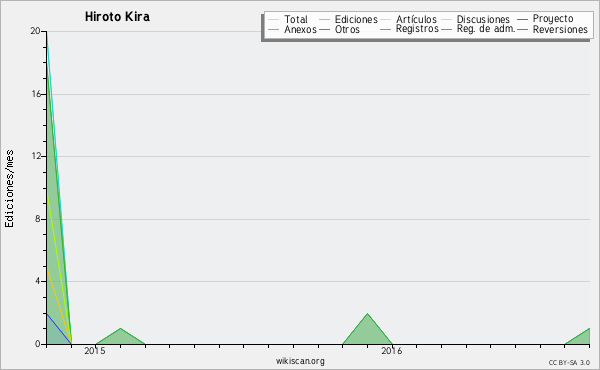Screen dimensions: 600x370
Task: Select the Reg. de adm. legend entry
Action: point(486,29)
